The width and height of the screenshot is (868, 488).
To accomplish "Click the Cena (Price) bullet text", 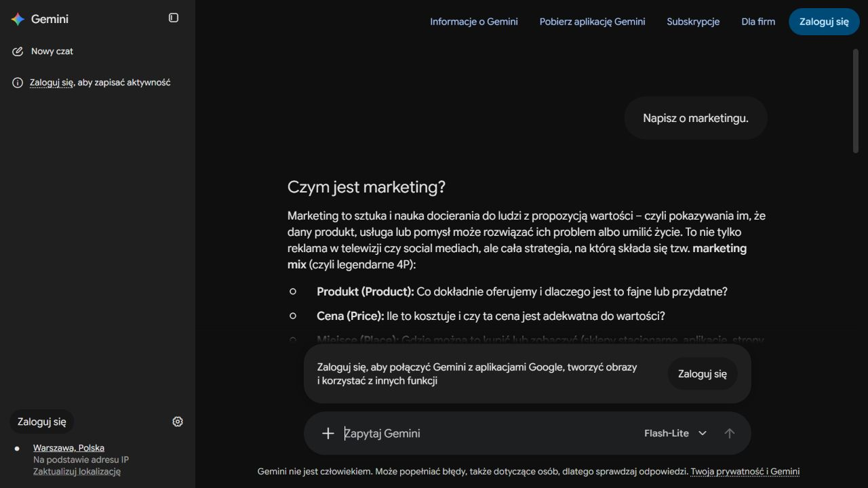I will tap(491, 316).
